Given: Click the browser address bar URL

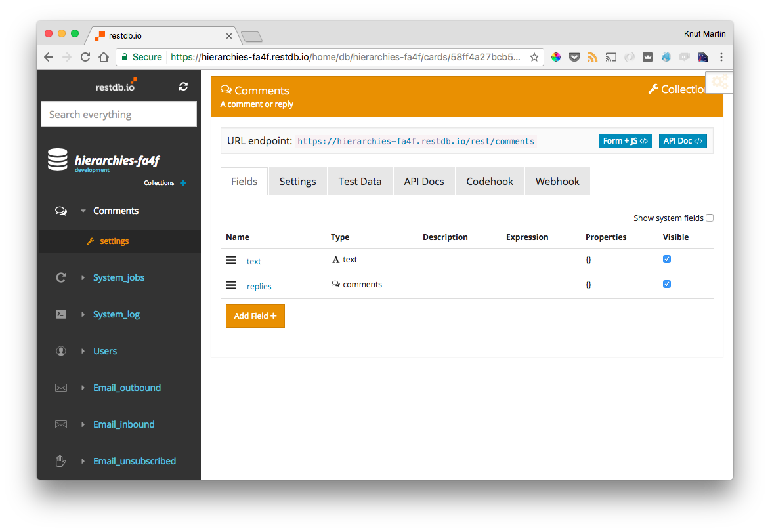Looking at the screenshot, I should pyautogui.click(x=345, y=58).
